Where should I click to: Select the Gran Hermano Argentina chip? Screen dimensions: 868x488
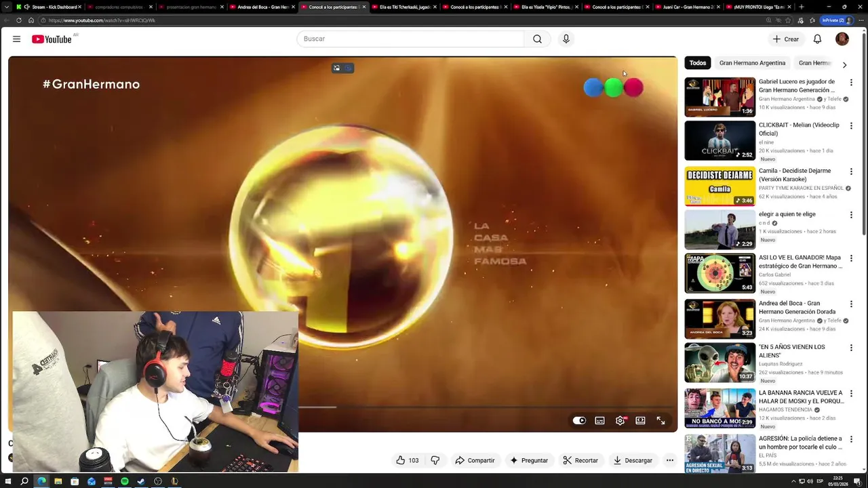[752, 63]
